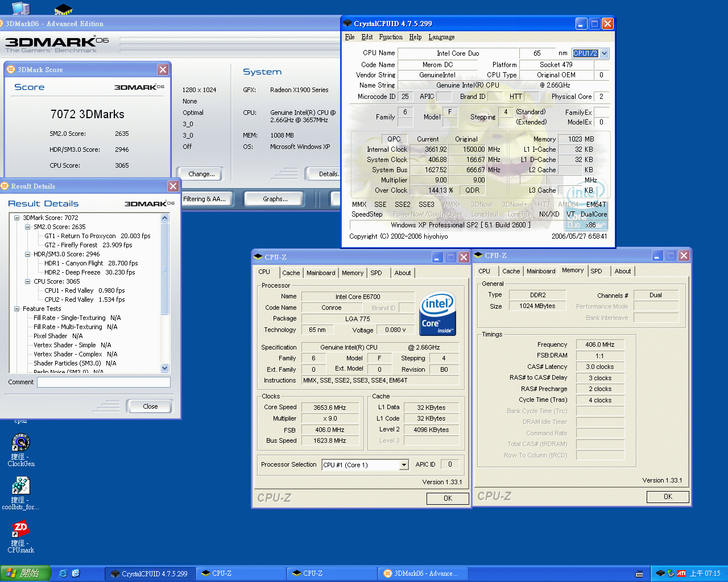This screenshot has height=582, width=728.
Task: Click the 3DMark Score panel orange icon
Action: pyautogui.click(x=10, y=69)
